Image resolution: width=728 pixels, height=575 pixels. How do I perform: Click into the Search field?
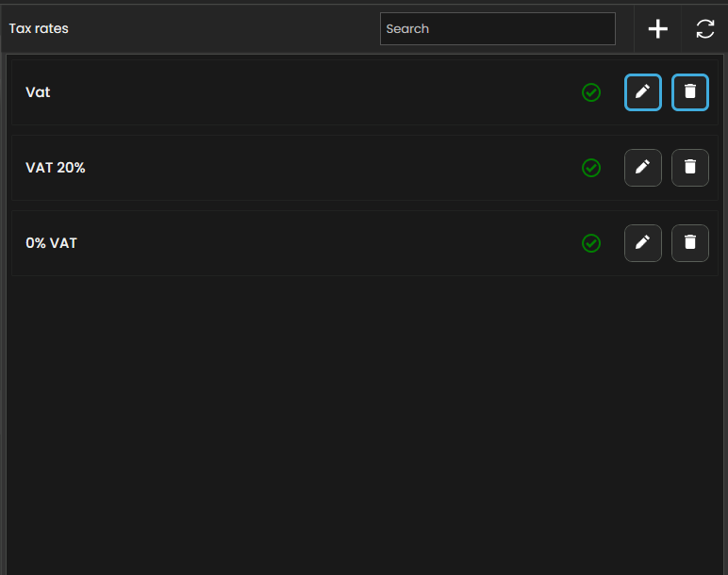coord(497,29)
